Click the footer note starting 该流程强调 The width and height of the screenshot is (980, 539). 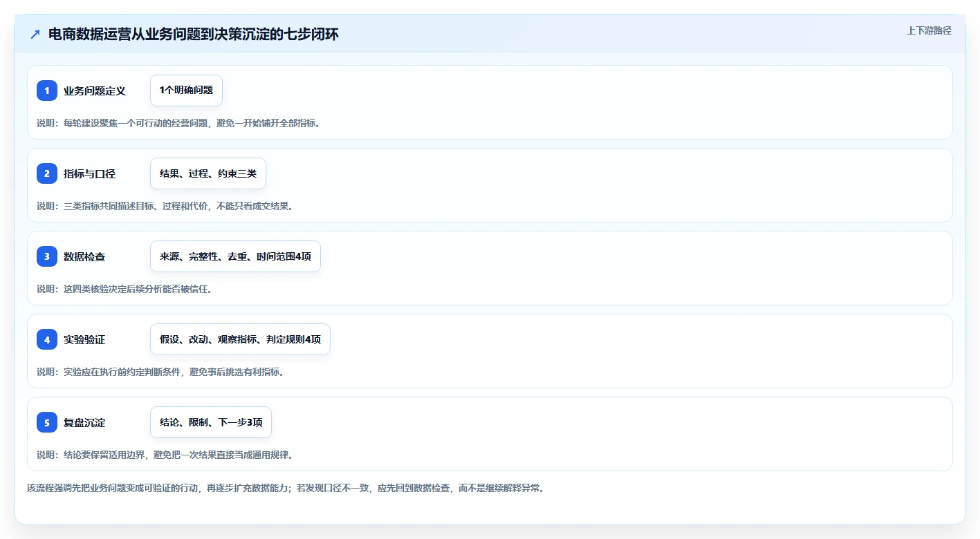pos(286,488)
